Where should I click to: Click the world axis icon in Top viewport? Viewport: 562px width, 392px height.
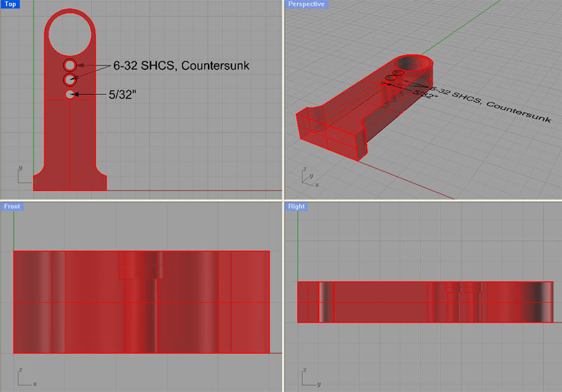pyautogui.click(x=22, y=175)
